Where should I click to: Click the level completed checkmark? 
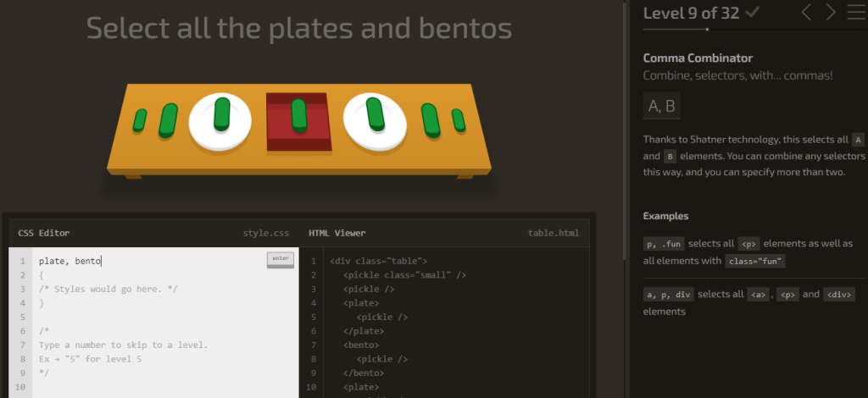coord(753,12)
